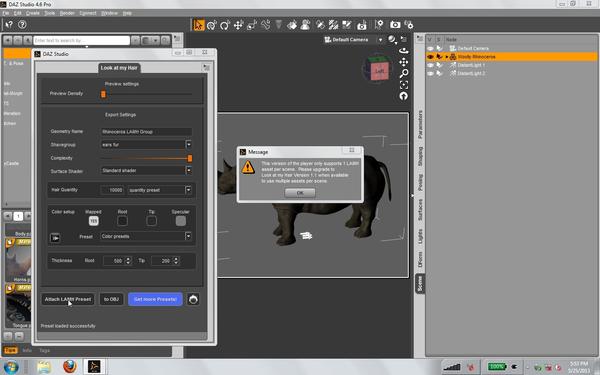Screen dimensions: 600x375
Task: Open the Render menu
Action: click(67, 13)
